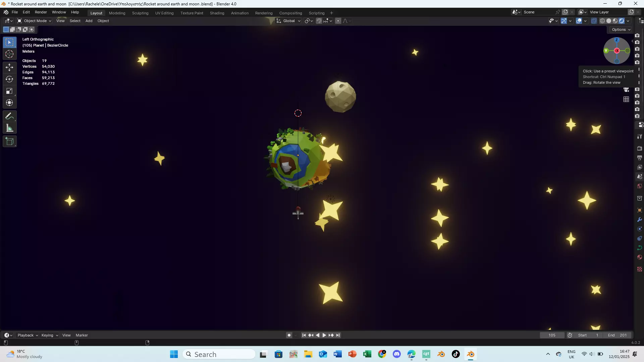Pin the Scene selector
This screenshot has height=362, width=644.
(558, 12)
